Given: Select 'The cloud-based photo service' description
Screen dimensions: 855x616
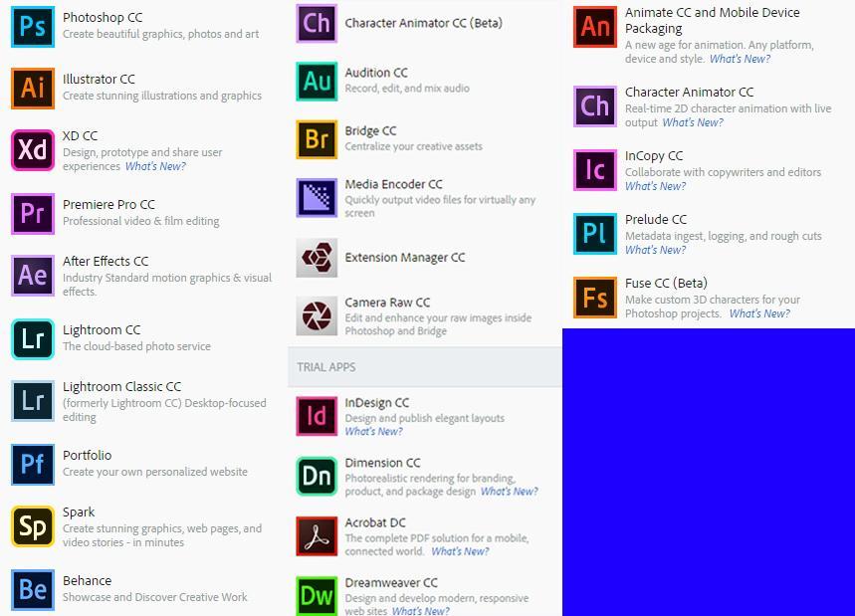Looking at the screenshot, I should pyautogui.click(x=137, y=346).
